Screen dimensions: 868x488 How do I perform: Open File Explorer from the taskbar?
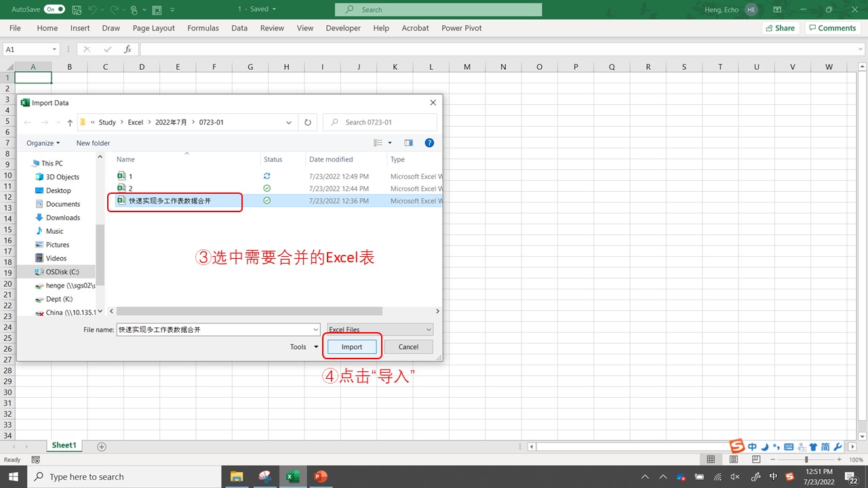pyautogui.click(x=236, y=476)
